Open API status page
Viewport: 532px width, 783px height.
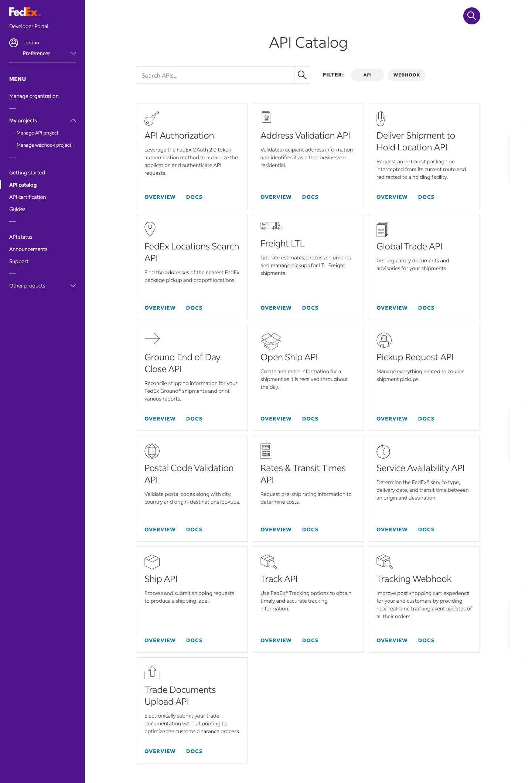(21, 237)
